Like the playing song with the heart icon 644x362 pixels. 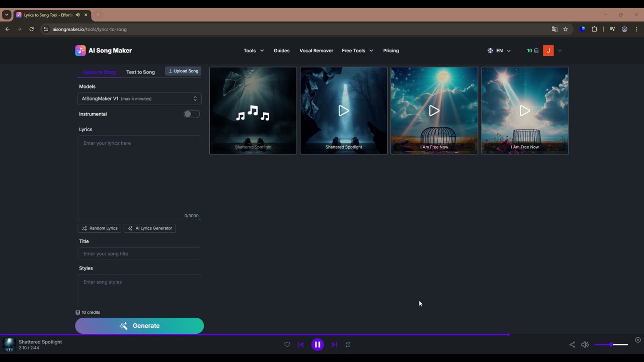click(287, 344)
